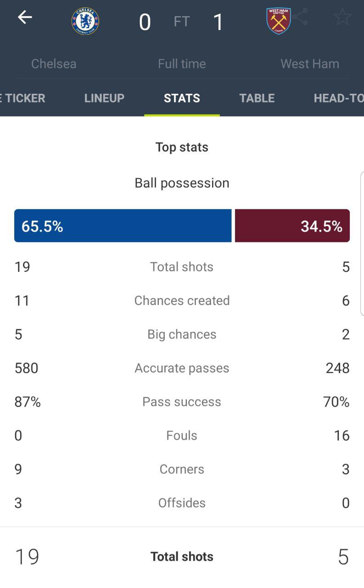This screenshot has width=364, height=588.
Task: Tap the Fouls stat row
Action: [x=182, y=435]
